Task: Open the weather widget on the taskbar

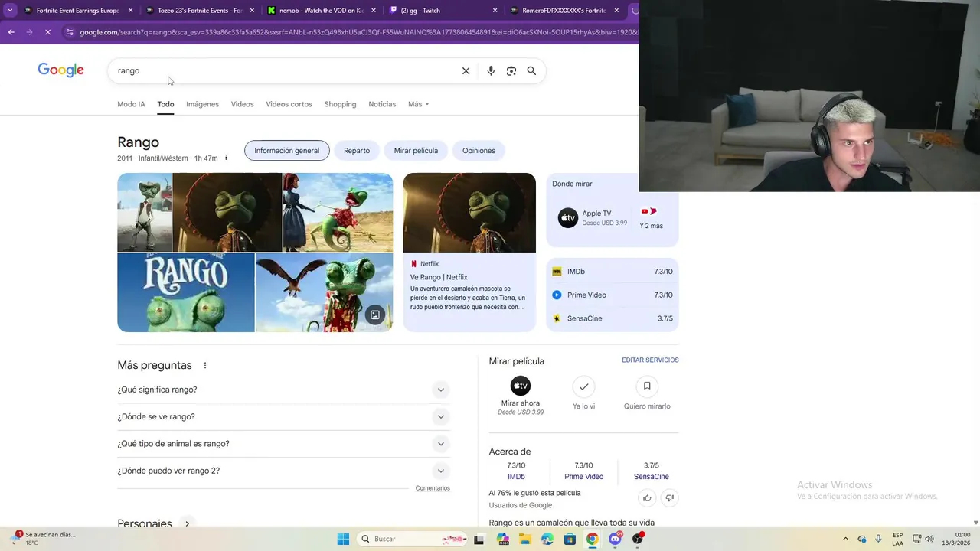Action: tap(44, 539)
